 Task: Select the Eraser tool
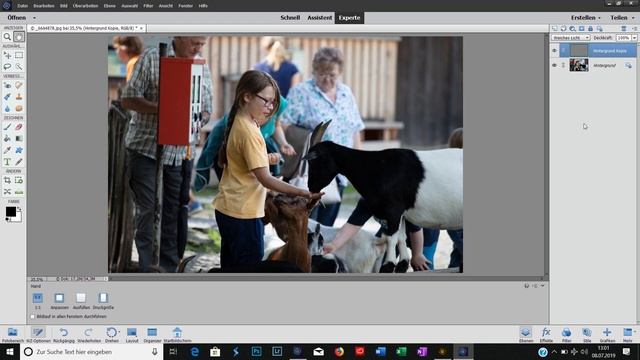click(x=19, y=127)
